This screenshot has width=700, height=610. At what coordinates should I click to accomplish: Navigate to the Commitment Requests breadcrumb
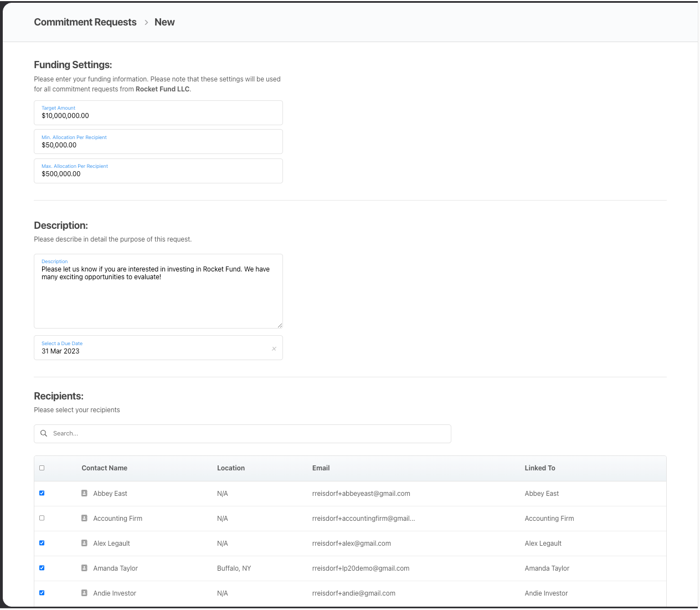pyautogui.click(x=85, y=22)
